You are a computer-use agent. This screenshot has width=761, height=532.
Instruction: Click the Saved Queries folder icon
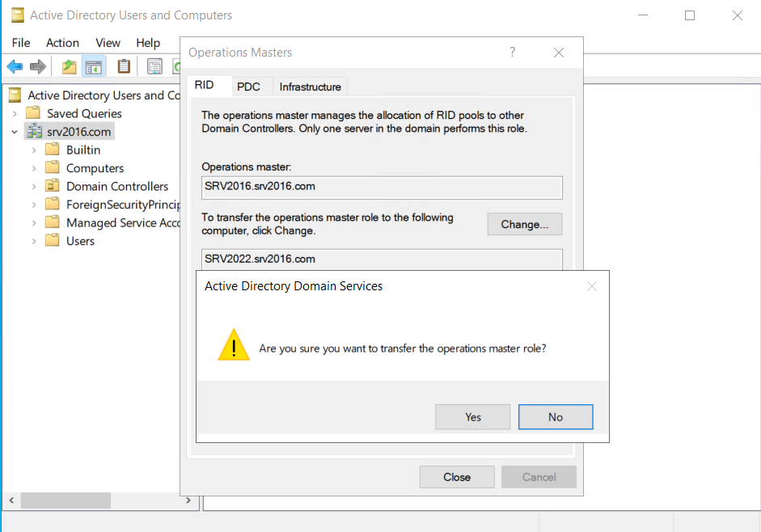tap(33, 113)
